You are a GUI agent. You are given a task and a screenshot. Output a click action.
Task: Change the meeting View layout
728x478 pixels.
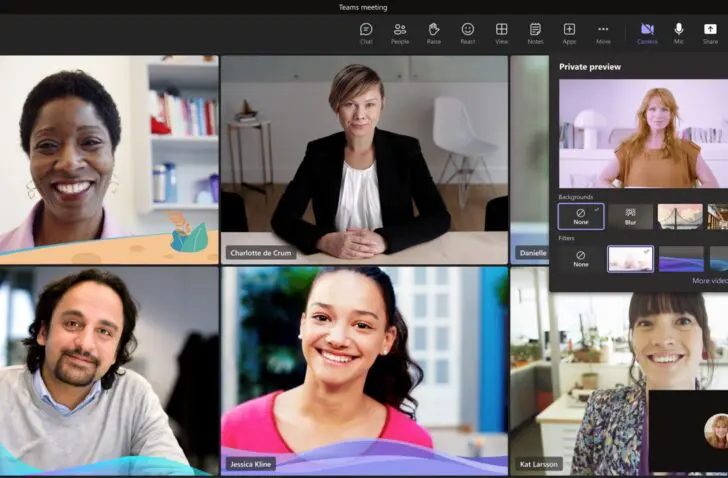(501, 33)
